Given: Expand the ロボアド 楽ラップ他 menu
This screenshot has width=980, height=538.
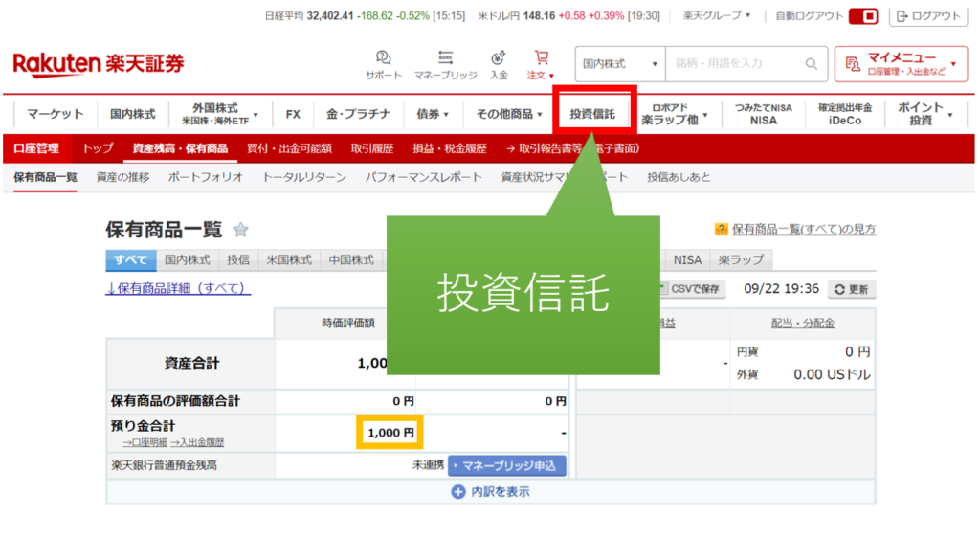Looking at the screenshot, I should pyautogui.click(x=675, y=114).
